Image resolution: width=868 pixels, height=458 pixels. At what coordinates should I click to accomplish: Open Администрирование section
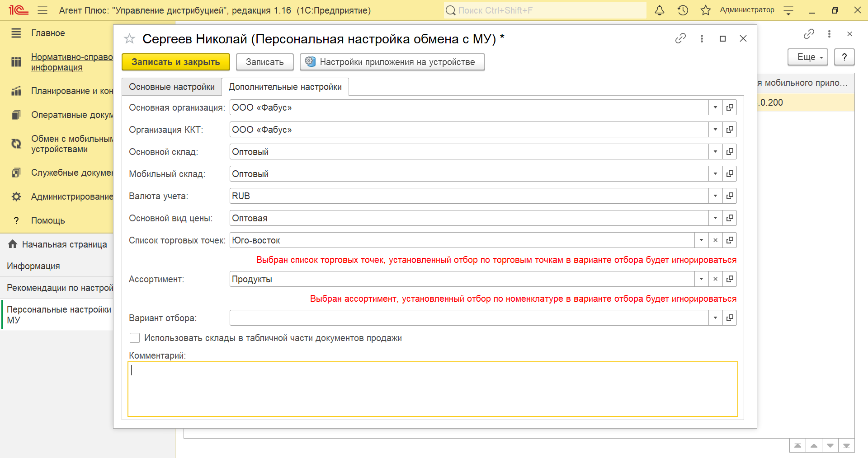pyautogui.click(x=72, y=196)
